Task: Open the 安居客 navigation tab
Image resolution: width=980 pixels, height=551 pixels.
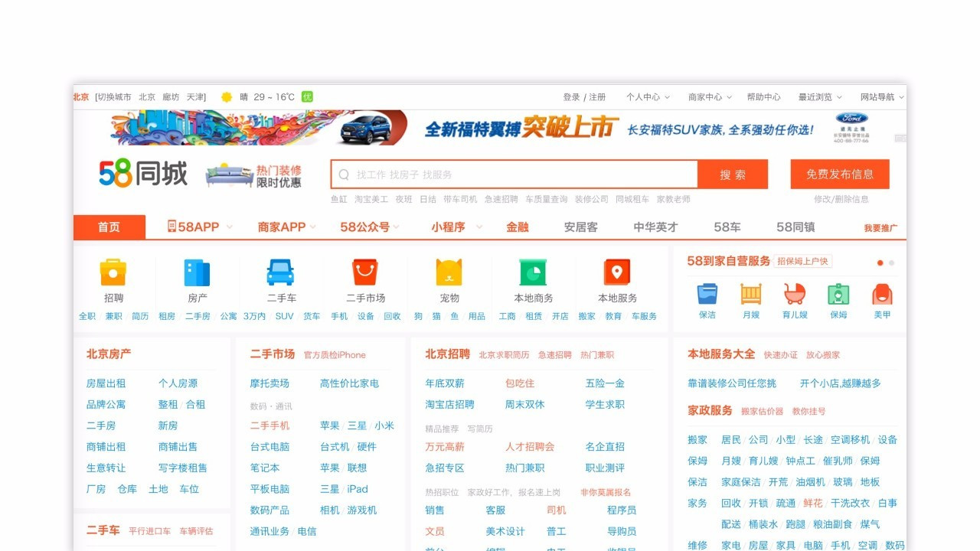Action: click(580, 227)
